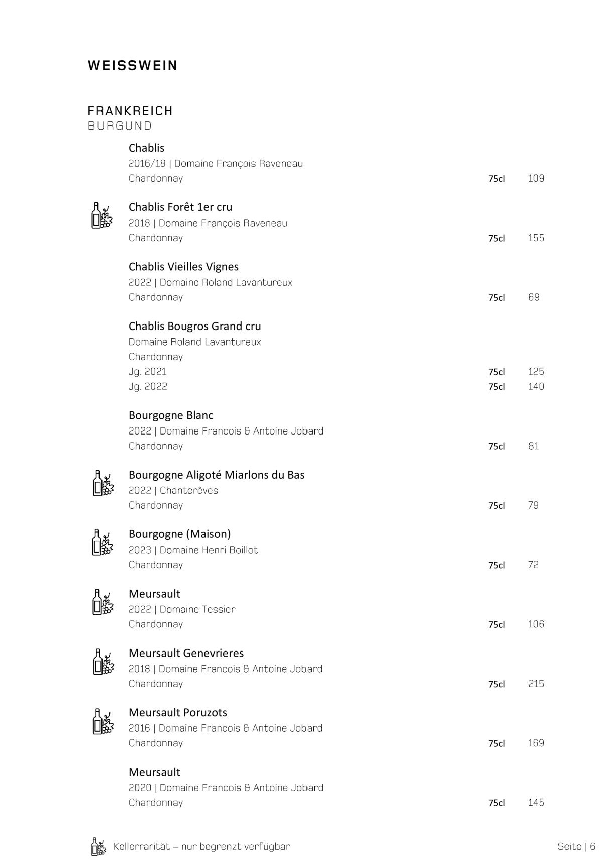Viewport: 614px width, 868px height.
Task: Select the Chablis Vieilles Vignes wine title
Action: point(183,267)
